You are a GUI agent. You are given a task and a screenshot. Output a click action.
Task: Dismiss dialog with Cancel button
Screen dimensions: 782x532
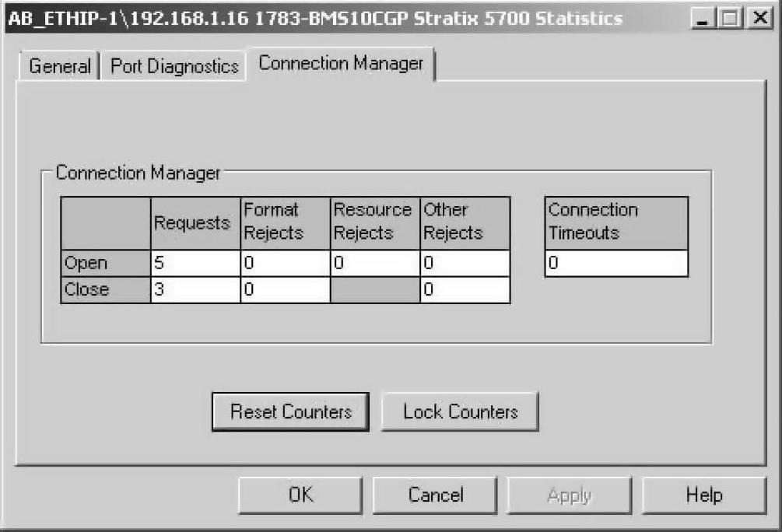click(435, 495)
